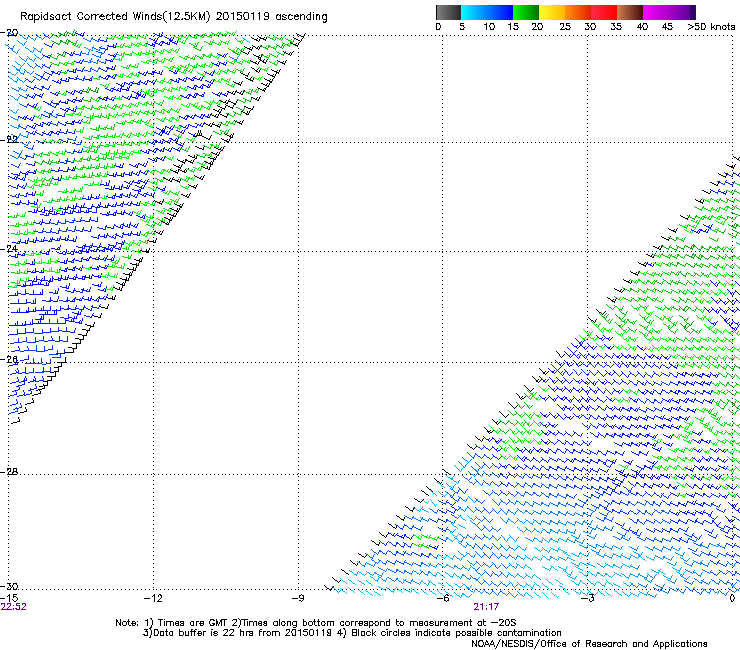The height and width of the screenshot is (650, 740).
Task: Select the yellow 20-25 knots legend color
Action: pos(552,12)
